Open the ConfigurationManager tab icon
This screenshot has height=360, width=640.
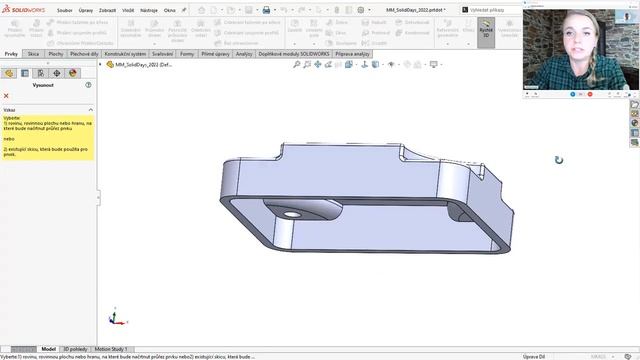[41, 73]
